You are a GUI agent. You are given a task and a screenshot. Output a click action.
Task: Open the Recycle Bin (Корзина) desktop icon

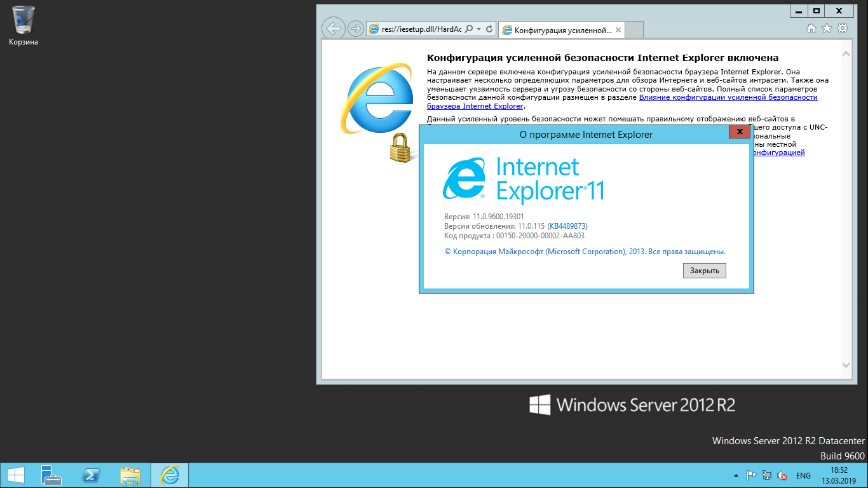click(x=24, y=25)
